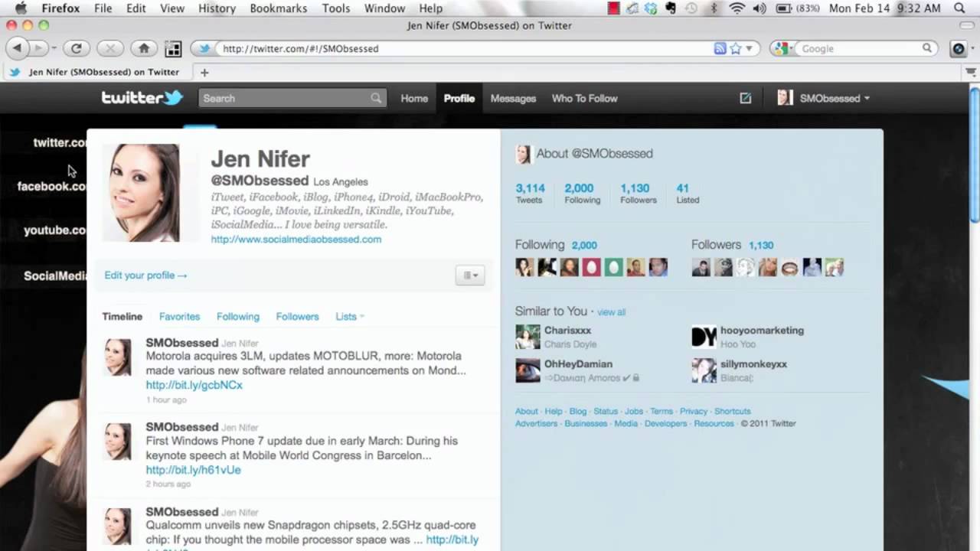Switch to the Following tab
This screenshot has height=551, width=980.
point(238,316)
